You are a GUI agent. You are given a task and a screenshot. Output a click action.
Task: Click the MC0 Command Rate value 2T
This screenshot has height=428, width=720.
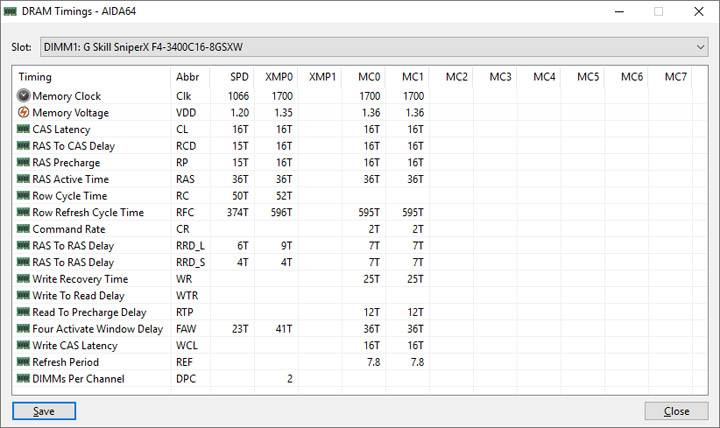[374, 229]
